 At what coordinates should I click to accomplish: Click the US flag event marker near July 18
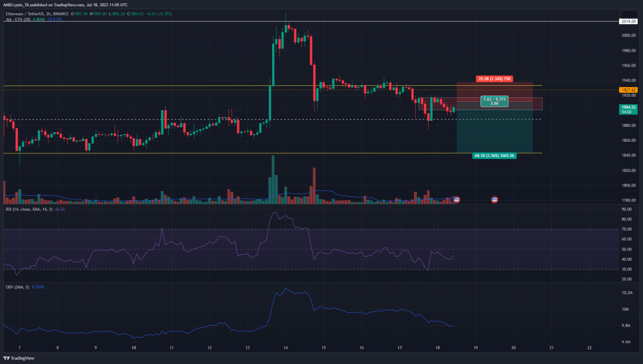tap(456, 200)
